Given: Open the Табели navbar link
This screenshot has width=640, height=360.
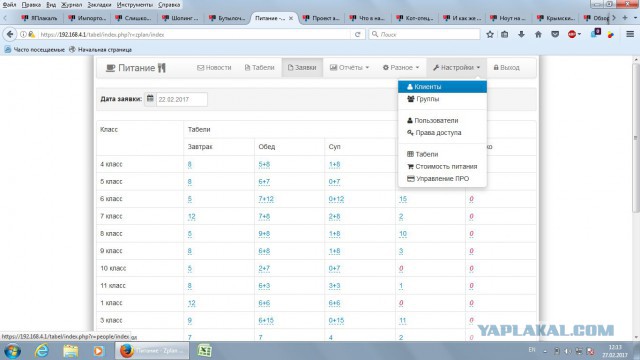Looking at the screenshot, I should [x=260, y=68].
